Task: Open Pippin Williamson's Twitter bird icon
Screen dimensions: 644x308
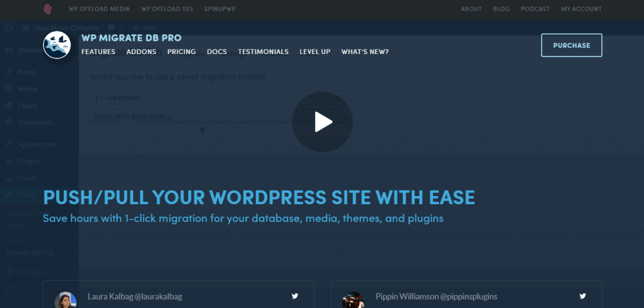Action: pos(583,295)
